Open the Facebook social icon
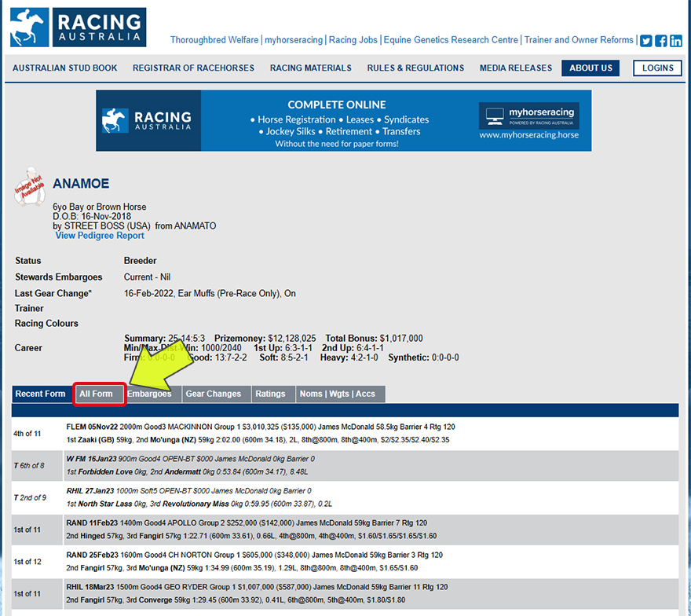 click(x=661, y=41)
